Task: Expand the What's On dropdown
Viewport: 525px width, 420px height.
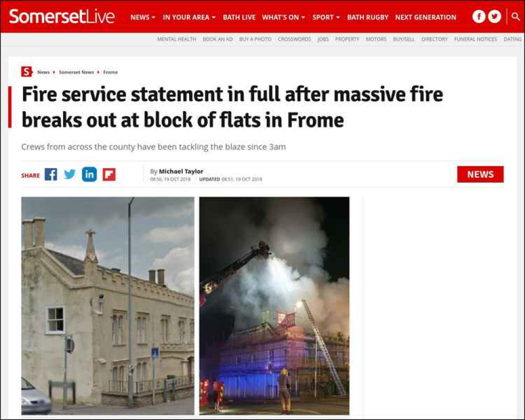Action: point(283,17)
